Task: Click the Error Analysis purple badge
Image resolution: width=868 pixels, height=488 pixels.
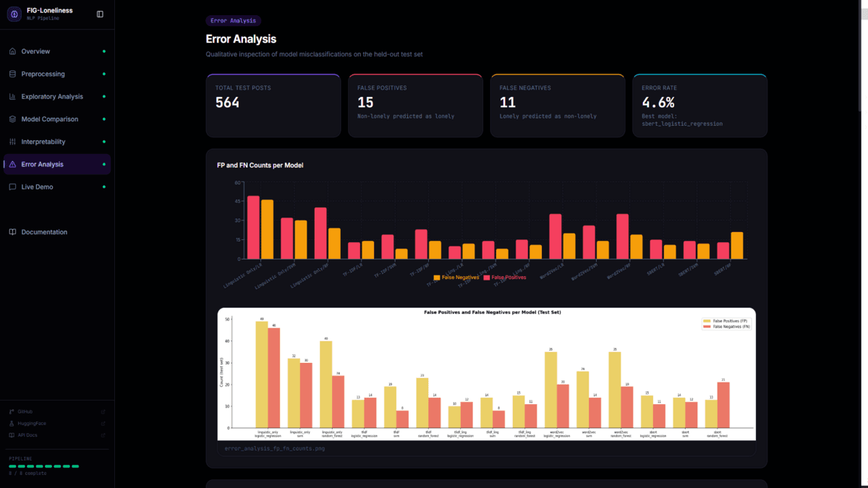Action: [234, 21]
